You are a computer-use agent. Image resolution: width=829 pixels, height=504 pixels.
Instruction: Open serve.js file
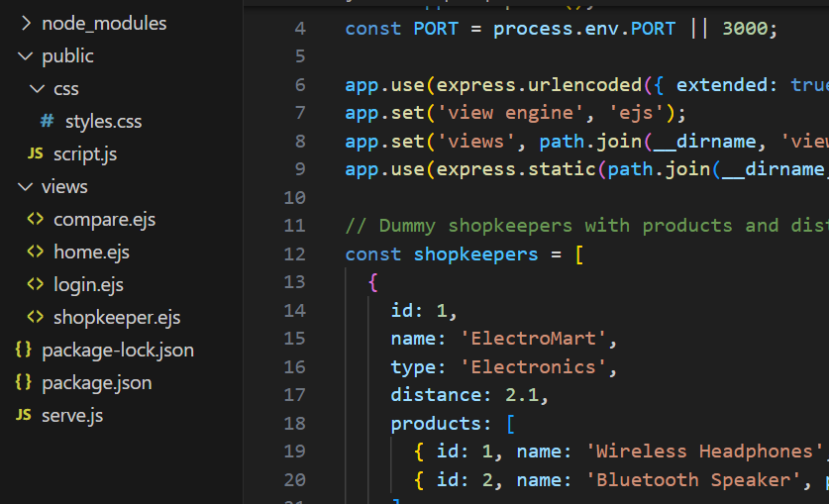pos(72,416)
